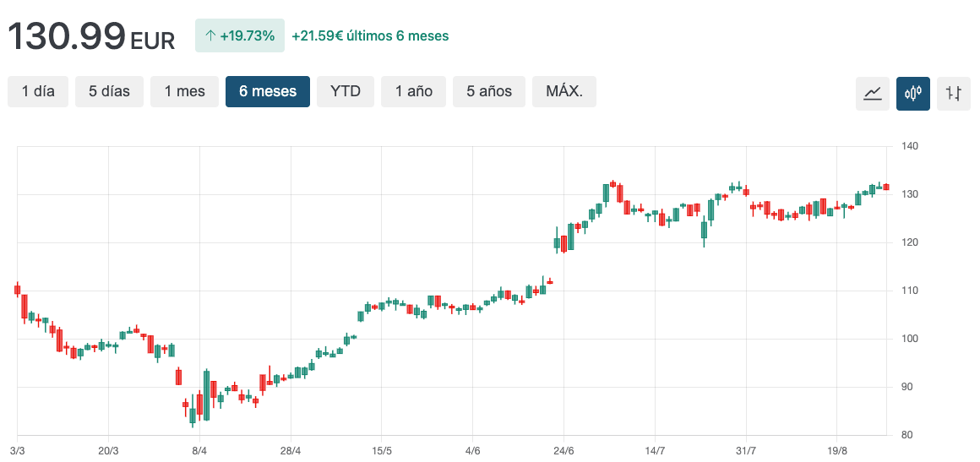Screen dimensions: 980x462
Task: Select the 5 días time range
Action: (x=110, y=92)
